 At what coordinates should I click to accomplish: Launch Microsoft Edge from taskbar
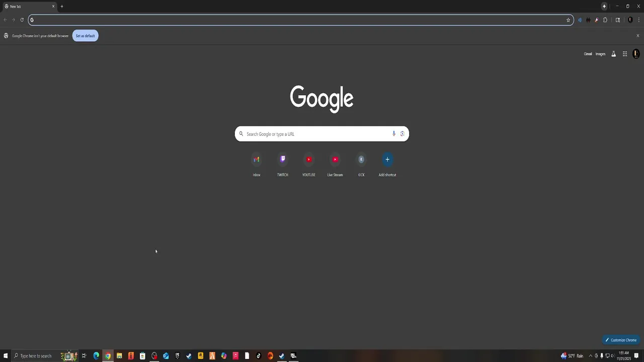point(96,356)
